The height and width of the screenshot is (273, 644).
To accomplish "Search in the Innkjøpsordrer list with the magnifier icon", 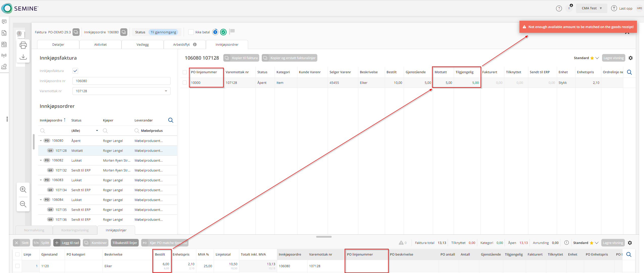I will click(171, 120).
